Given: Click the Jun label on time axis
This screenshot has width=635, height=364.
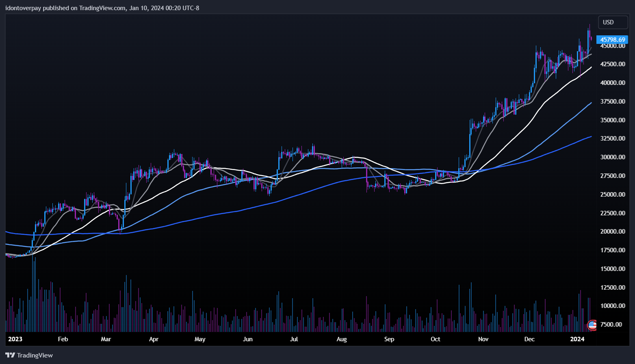Looking at the screenshot, I should (x=248, y=339).
